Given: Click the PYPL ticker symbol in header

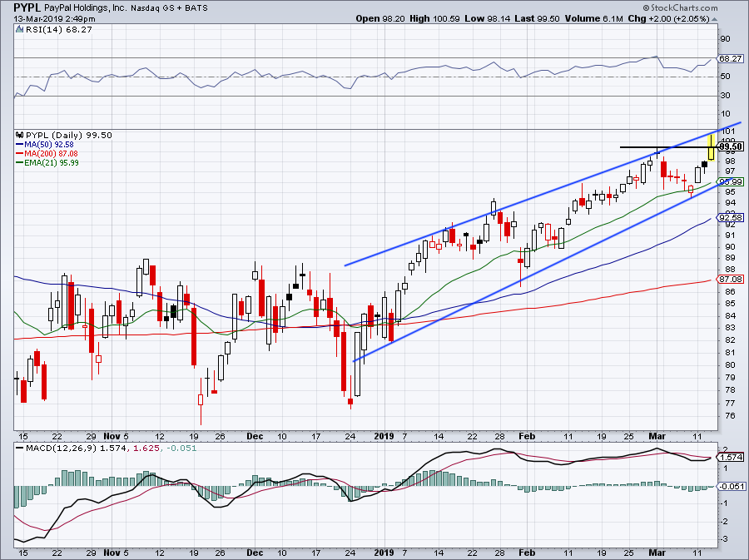Looking at the screenshot, I should [27, 7].
